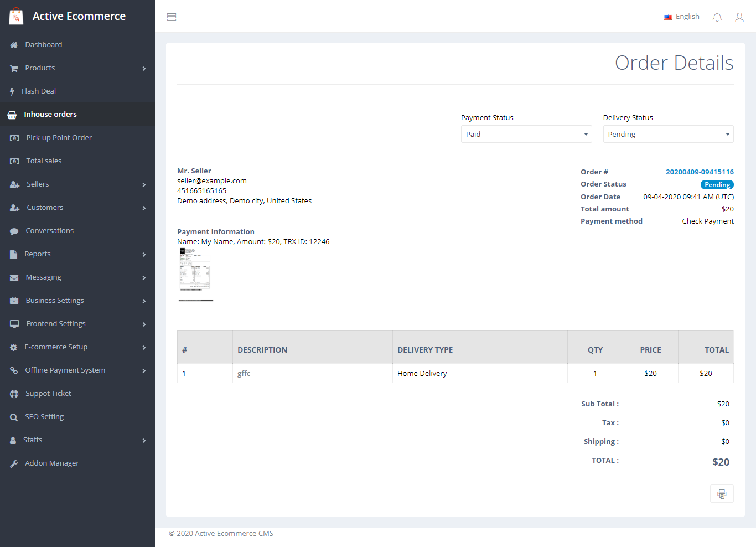Open the user profile icon

[739, 17]
